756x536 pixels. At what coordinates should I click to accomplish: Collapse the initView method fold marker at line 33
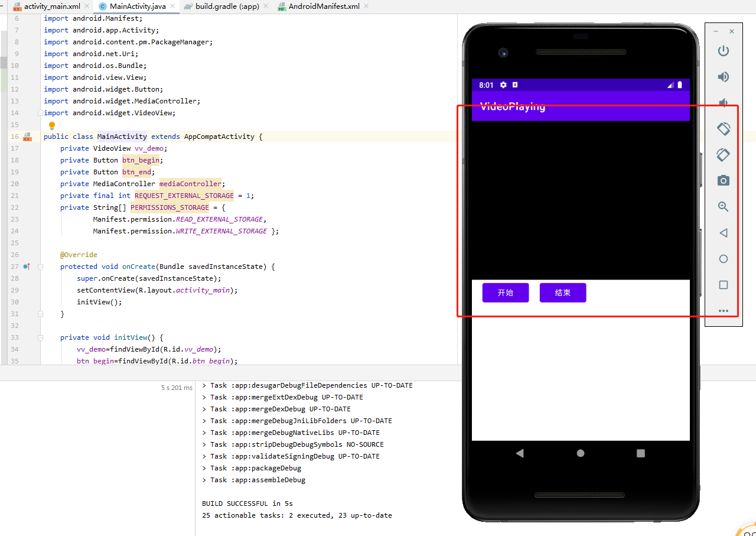click(41, 337)
